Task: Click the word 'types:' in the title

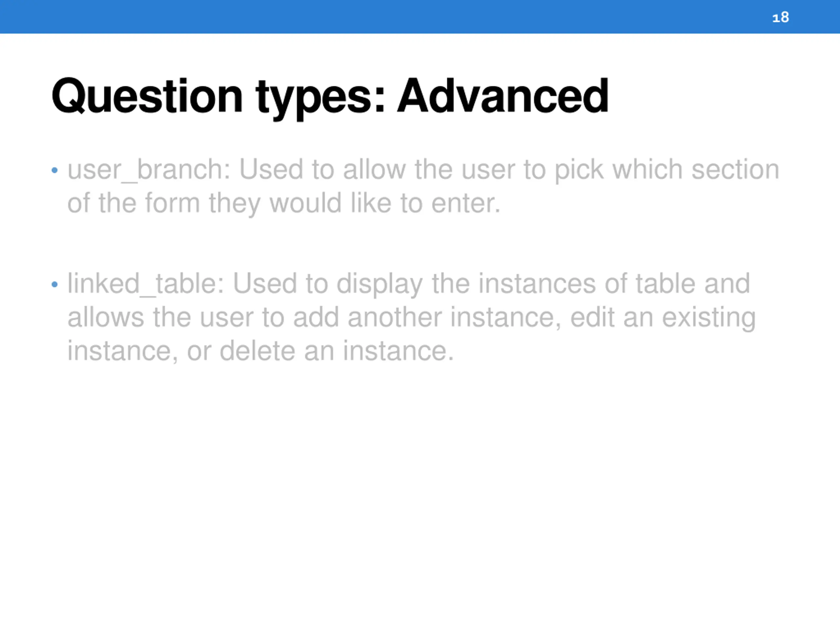Action: [320, 97]
